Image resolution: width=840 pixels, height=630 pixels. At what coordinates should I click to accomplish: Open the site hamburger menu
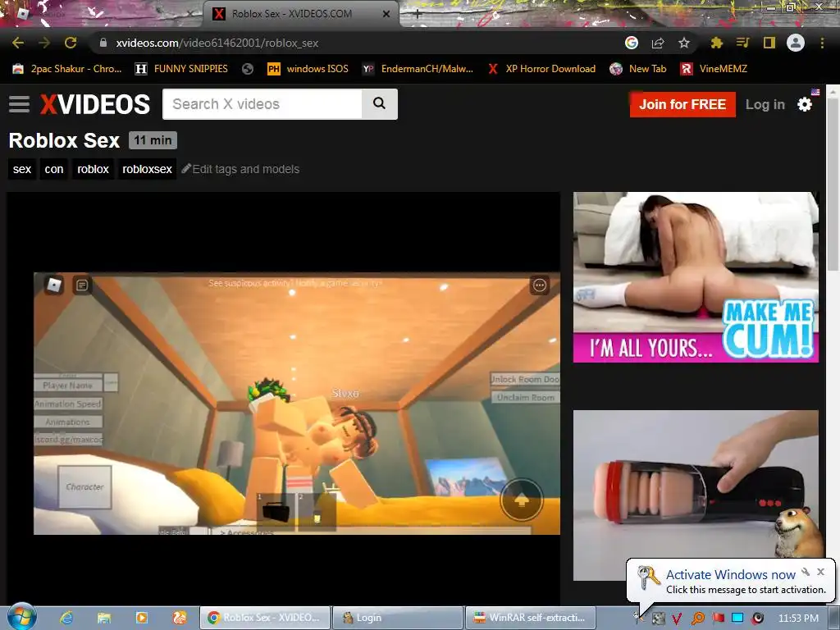(x=20, y=104)
